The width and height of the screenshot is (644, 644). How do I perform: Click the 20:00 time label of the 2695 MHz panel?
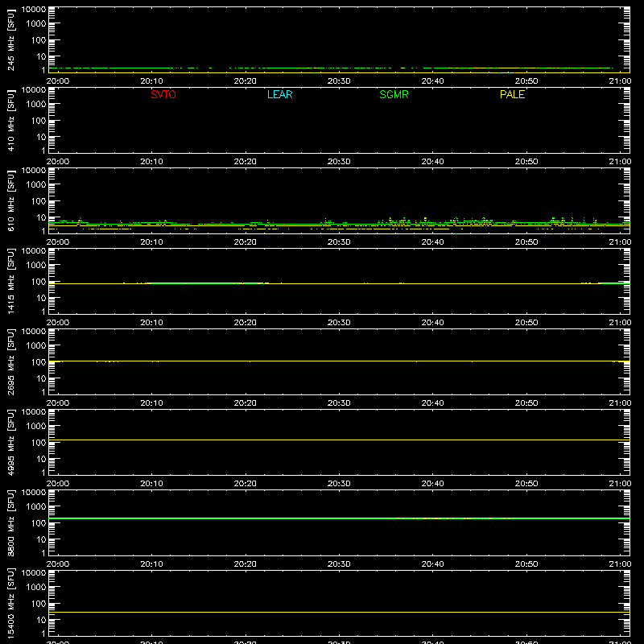[x=58, y=403]
